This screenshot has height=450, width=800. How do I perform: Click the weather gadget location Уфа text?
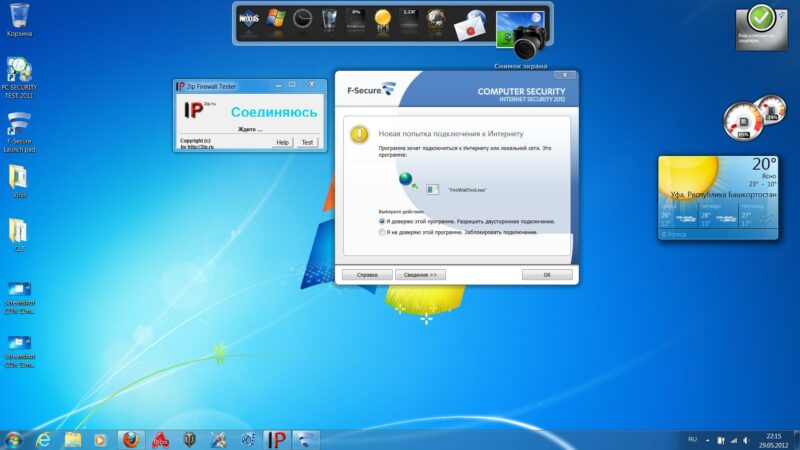click(723, 194)
